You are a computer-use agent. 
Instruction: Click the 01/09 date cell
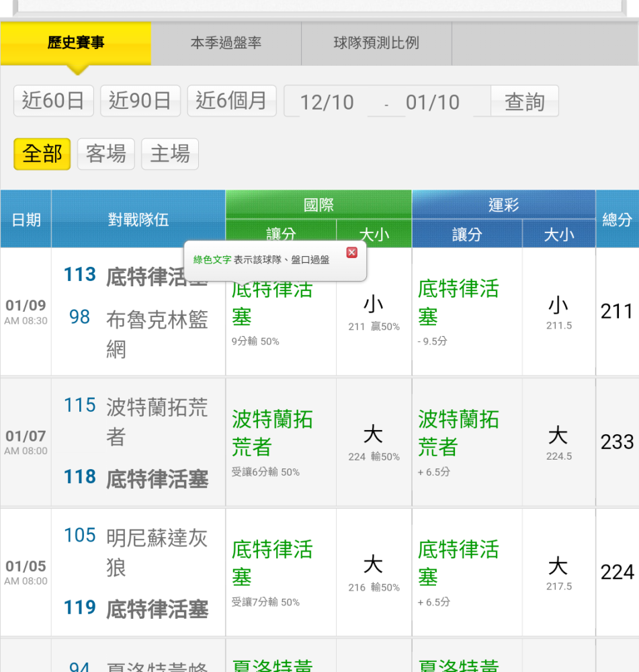tap(26, 312)
